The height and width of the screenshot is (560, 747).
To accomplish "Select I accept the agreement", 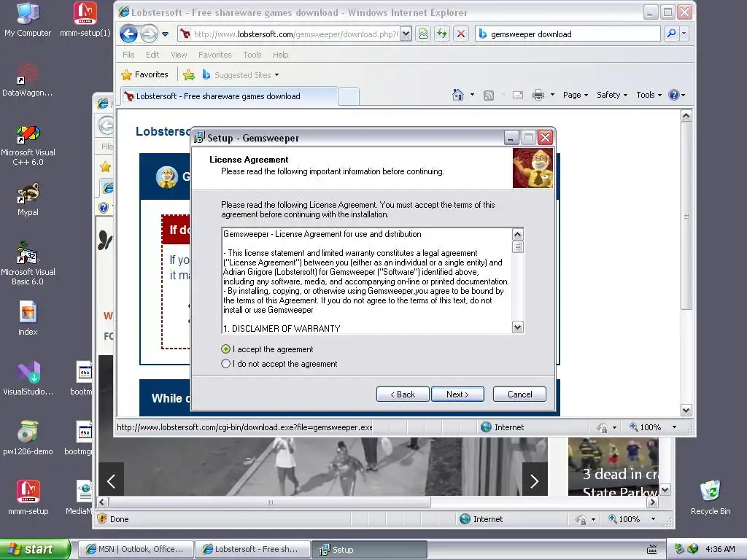I will click(267, 349).
